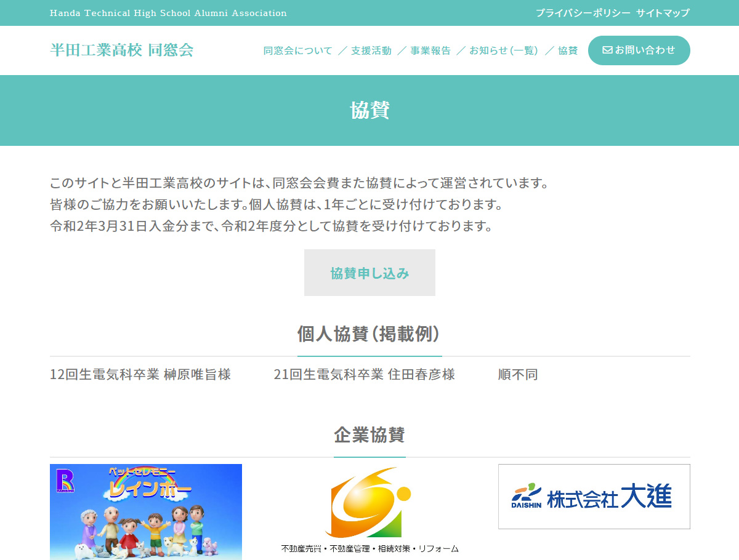Open the 同窓会について menu item
Image resolution: width=739 pixels, height=560 pixels.
(x=297, y=50)
